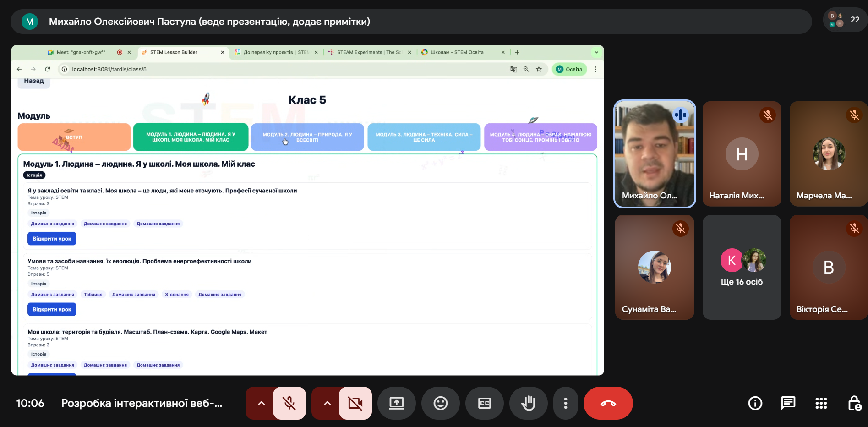
Task: Click Історія tag in third lesson
Action: [39, 354]
